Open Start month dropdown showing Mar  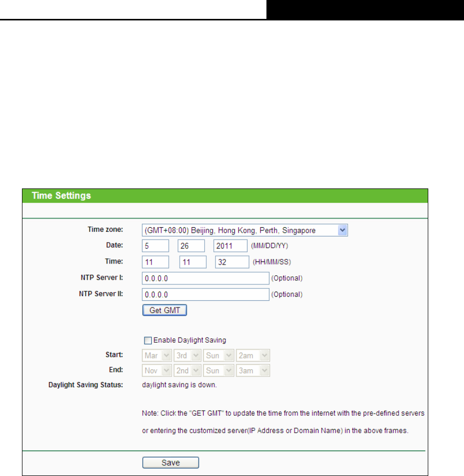(157, 355)
